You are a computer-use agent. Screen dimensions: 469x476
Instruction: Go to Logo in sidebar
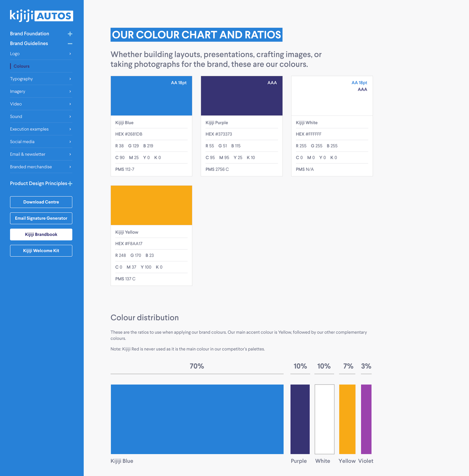pyautogui.click(x=15, y=54)
